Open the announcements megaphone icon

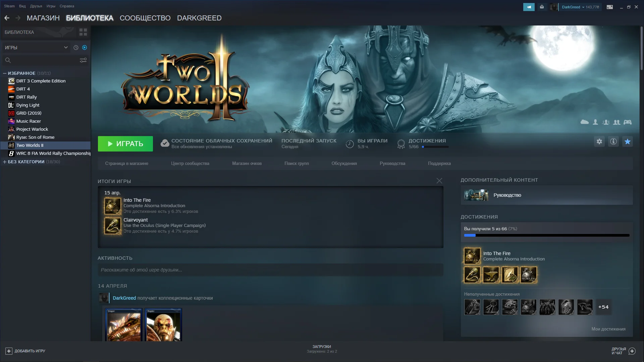(529, 7)
